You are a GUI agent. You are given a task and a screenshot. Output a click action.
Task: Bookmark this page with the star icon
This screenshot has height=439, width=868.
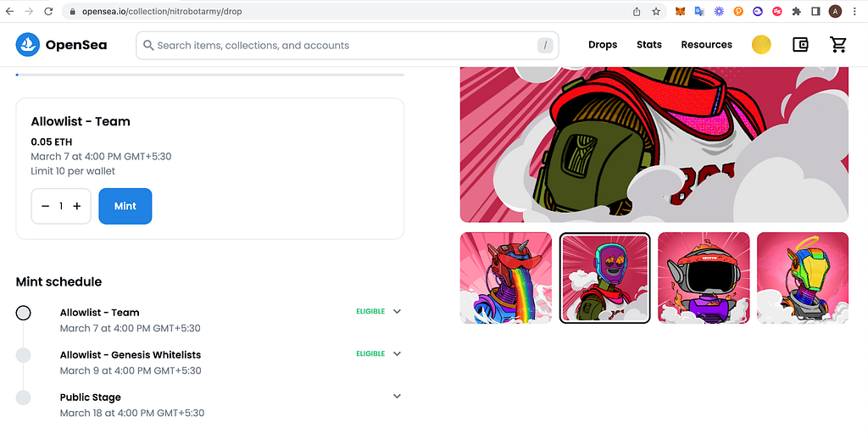656,11
